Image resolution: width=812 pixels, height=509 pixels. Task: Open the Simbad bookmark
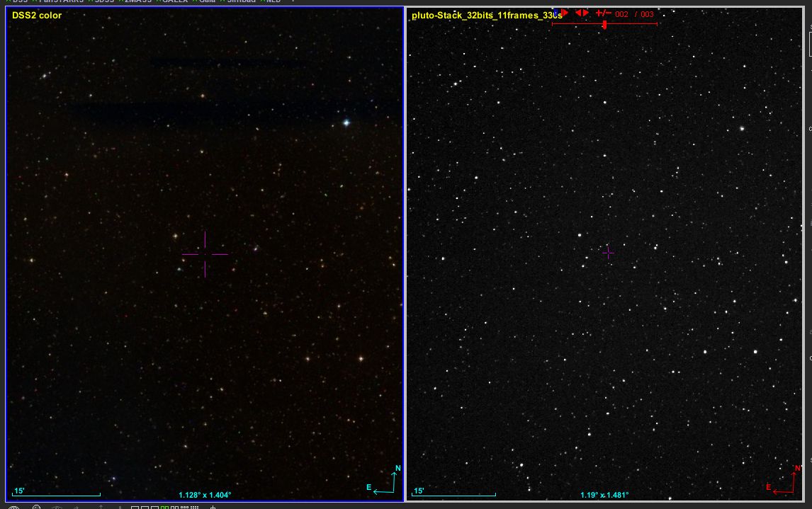[241, 1]
